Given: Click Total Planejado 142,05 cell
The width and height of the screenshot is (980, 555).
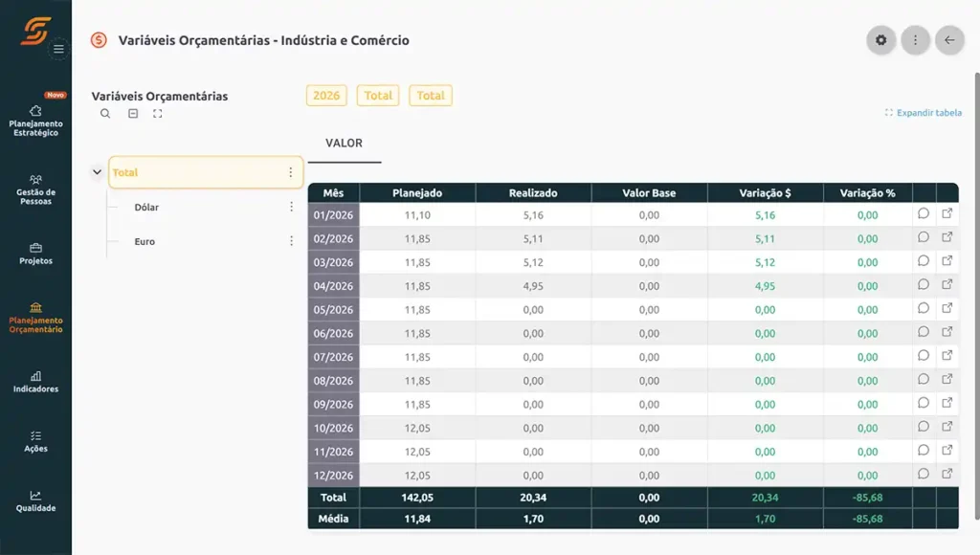Looking at the screenshot, I should 417,498.
